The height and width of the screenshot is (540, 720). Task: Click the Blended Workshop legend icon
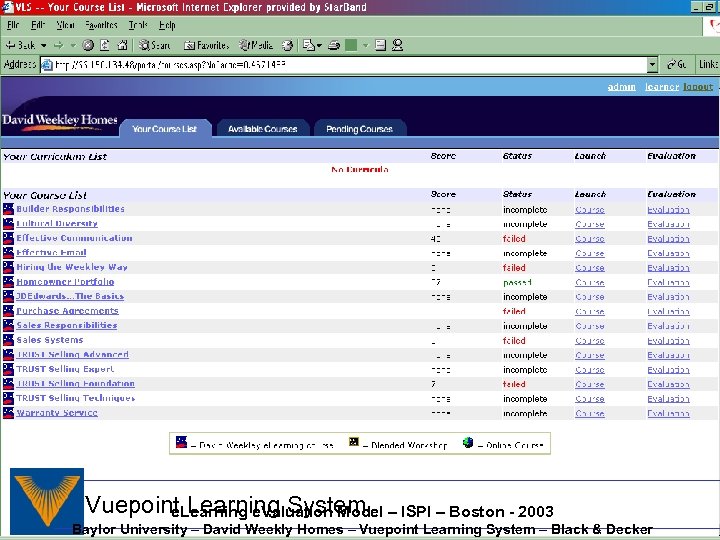[x=354, y=442]
